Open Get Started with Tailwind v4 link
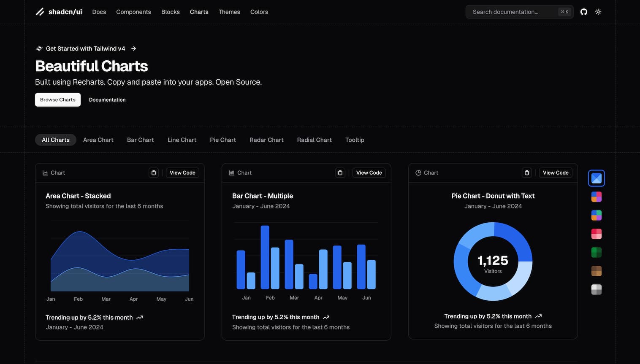Viewport: 640px width, 364px height. pos(85,48)
